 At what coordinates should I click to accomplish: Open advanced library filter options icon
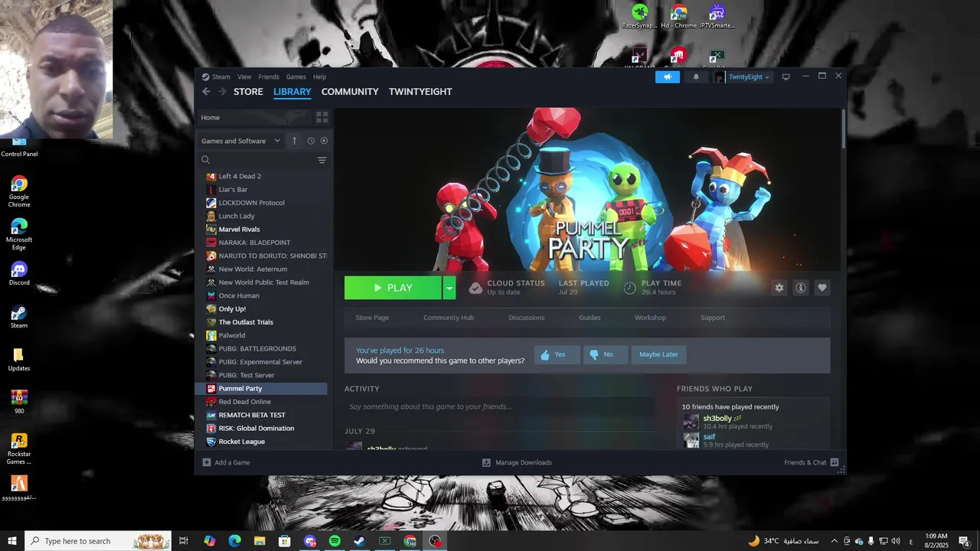(x=322, y=160)
